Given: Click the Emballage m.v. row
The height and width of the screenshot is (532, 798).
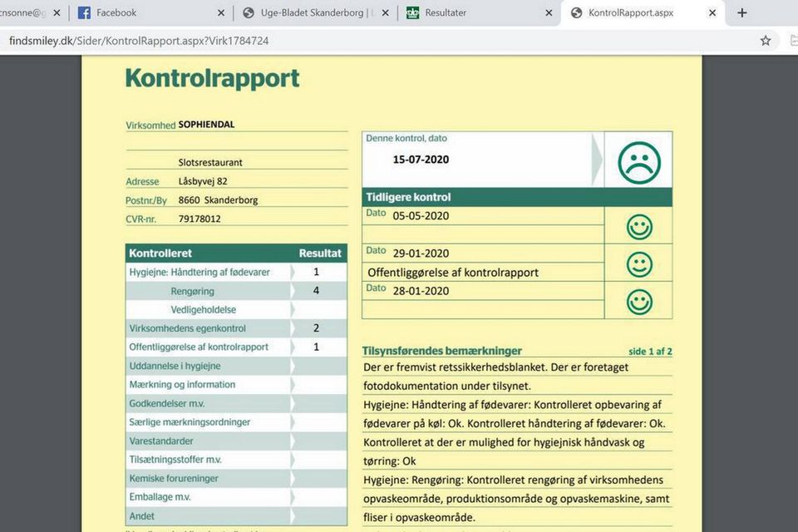Looking at the screenshot, I should point(236,497).
